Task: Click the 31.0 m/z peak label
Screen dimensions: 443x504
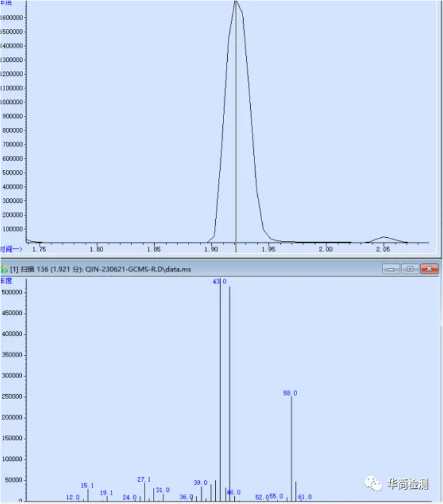Action: [x=163, y=490]
